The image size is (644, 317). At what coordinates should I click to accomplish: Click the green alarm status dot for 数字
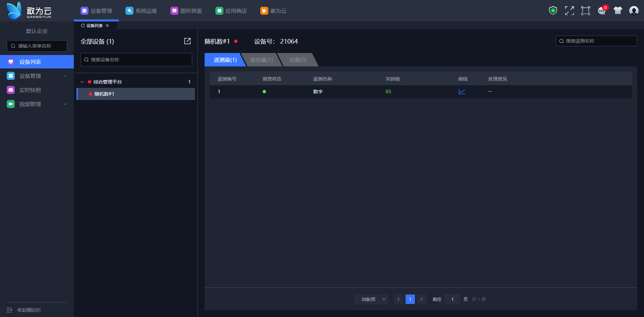coord(264,92)
